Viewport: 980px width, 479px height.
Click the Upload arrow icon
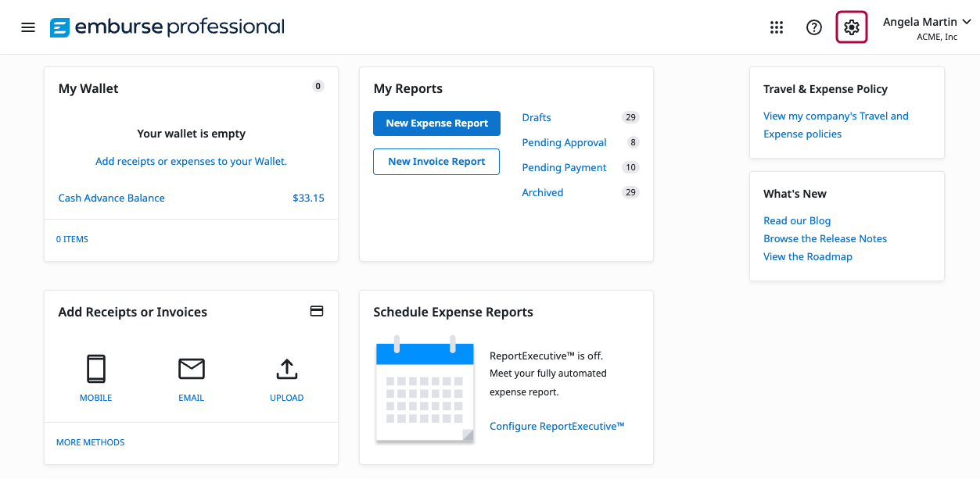pos(287,369)
